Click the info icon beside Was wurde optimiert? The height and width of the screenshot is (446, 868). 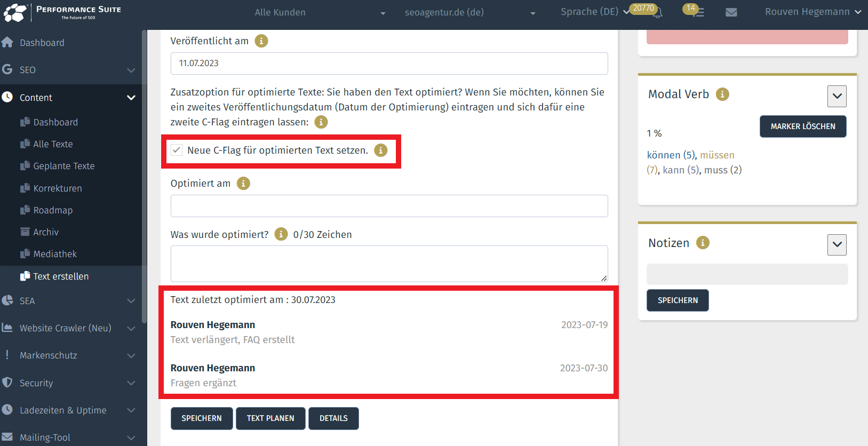click(x=281, y=234)
